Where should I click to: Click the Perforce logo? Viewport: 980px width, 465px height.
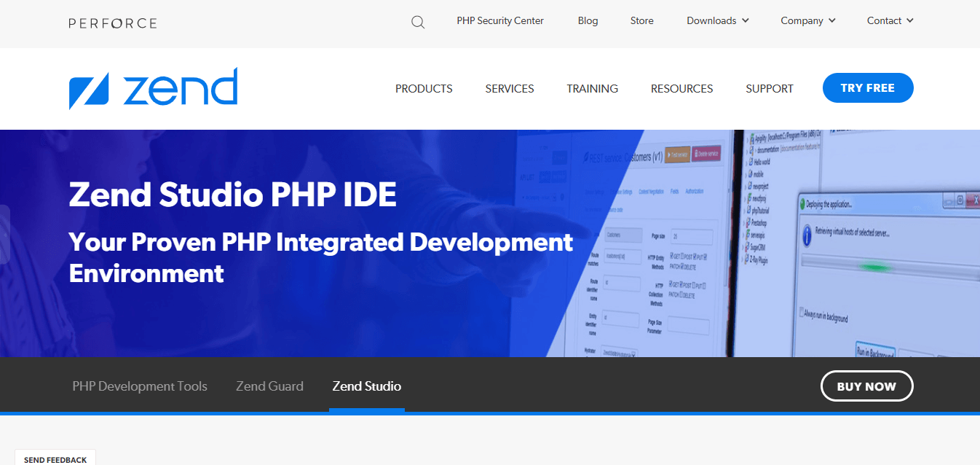click(113, 23)
